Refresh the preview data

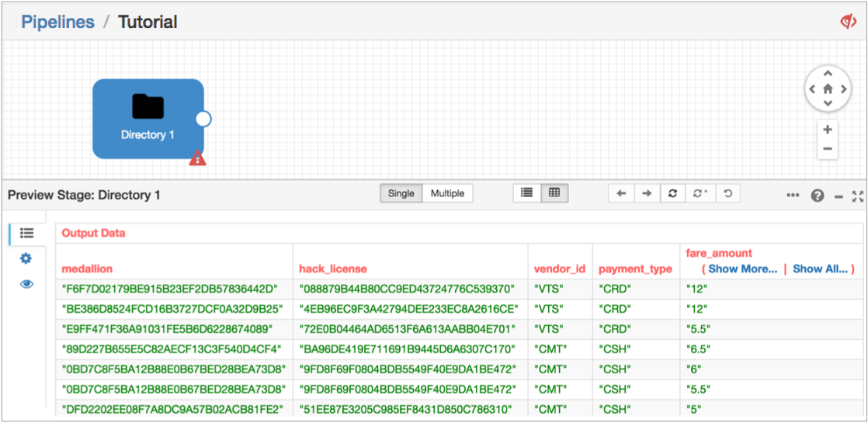click(672, 194)
